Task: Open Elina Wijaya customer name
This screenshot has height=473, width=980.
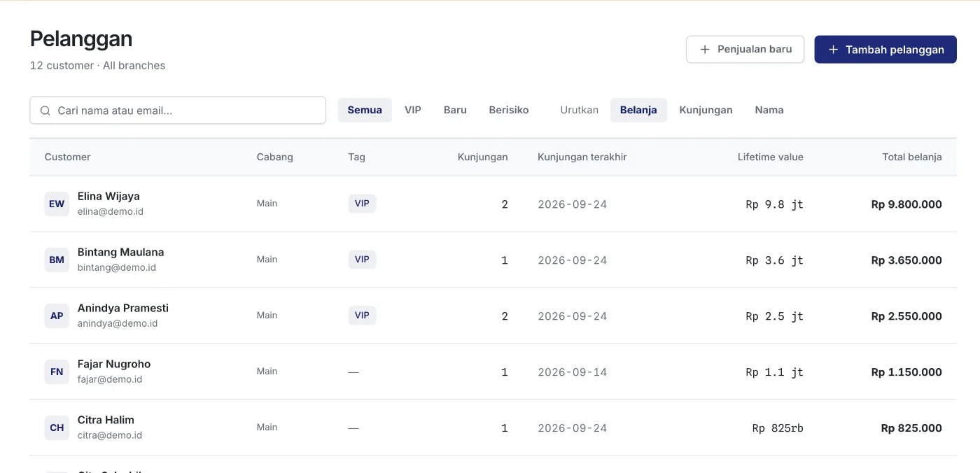Action: (x=108, y=196)
